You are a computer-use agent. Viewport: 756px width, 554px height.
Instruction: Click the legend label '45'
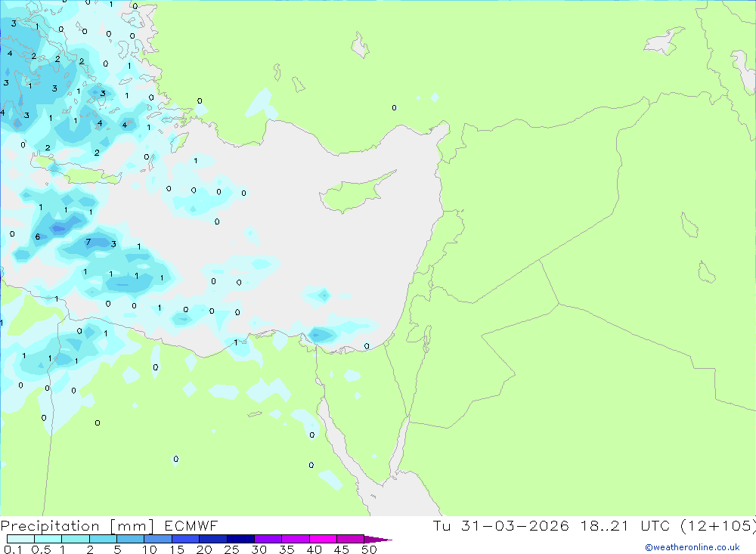[x=342, y=549]
